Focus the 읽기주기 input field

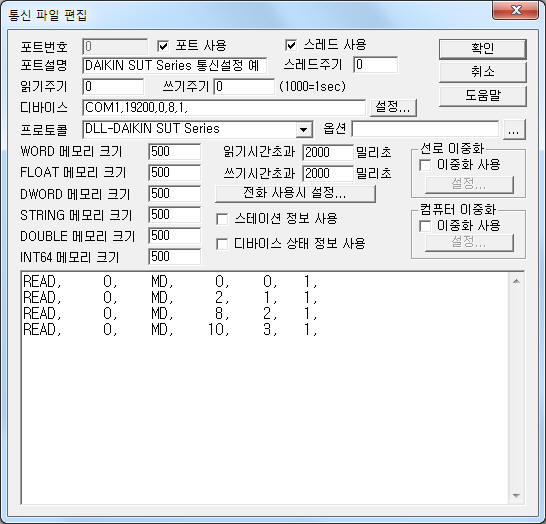coord(113,86)
